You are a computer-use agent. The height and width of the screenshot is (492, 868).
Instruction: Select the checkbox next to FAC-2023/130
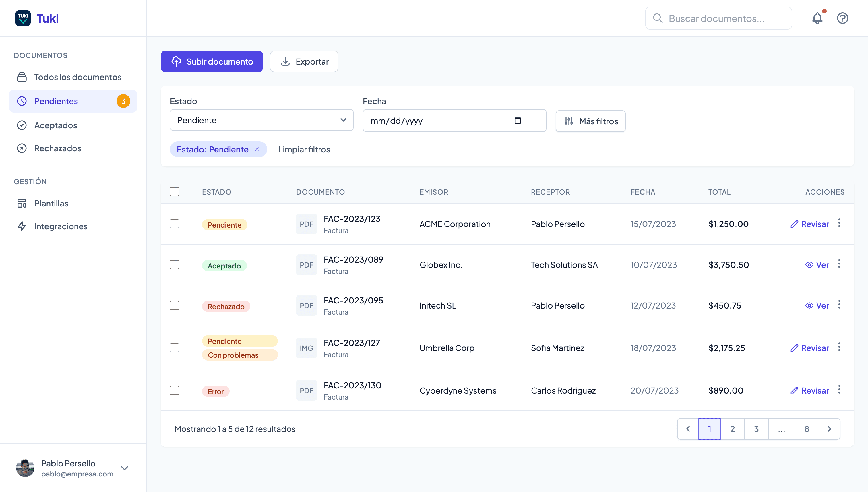pyautogui.click(x=175, y=390)
